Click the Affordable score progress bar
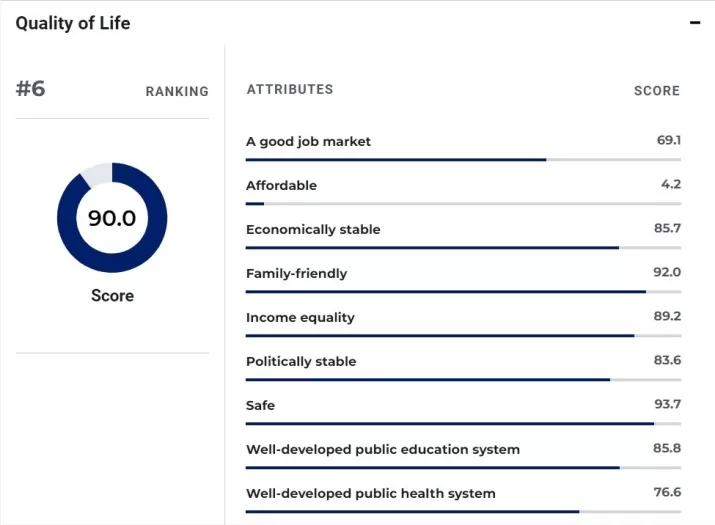 coord(463,204)
